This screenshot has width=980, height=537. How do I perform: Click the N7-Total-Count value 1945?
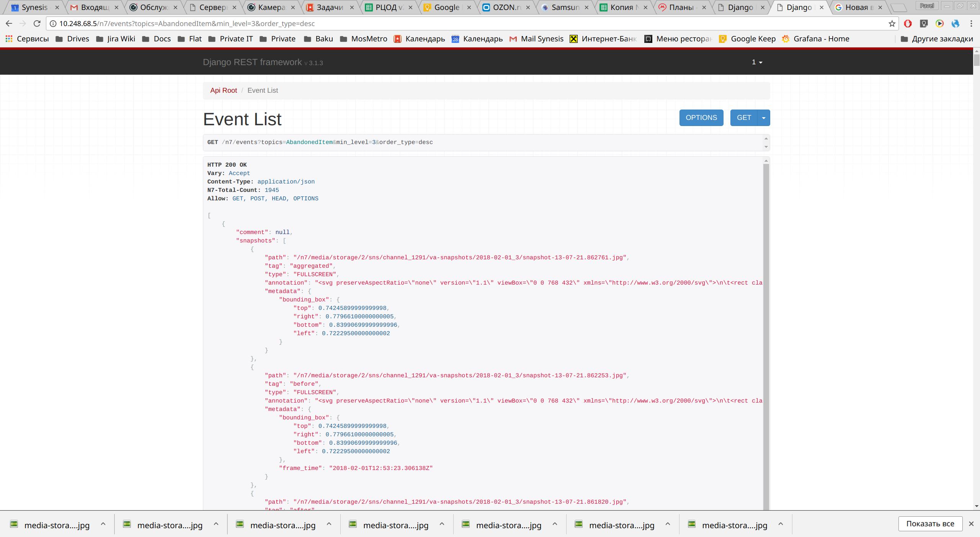pos(272,190)
